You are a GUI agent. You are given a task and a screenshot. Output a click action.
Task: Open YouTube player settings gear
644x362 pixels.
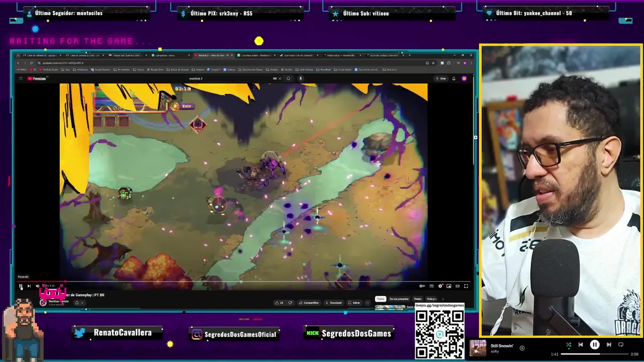(x=440, y=286)
